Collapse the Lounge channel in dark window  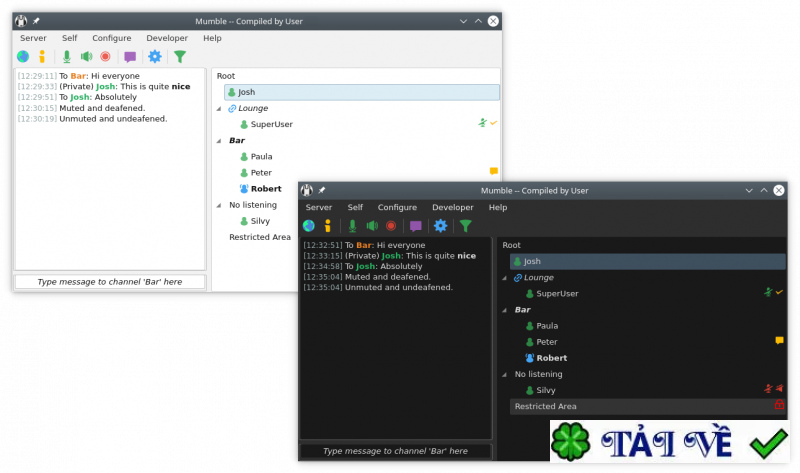pyautogui.click(x=505, y=278)
